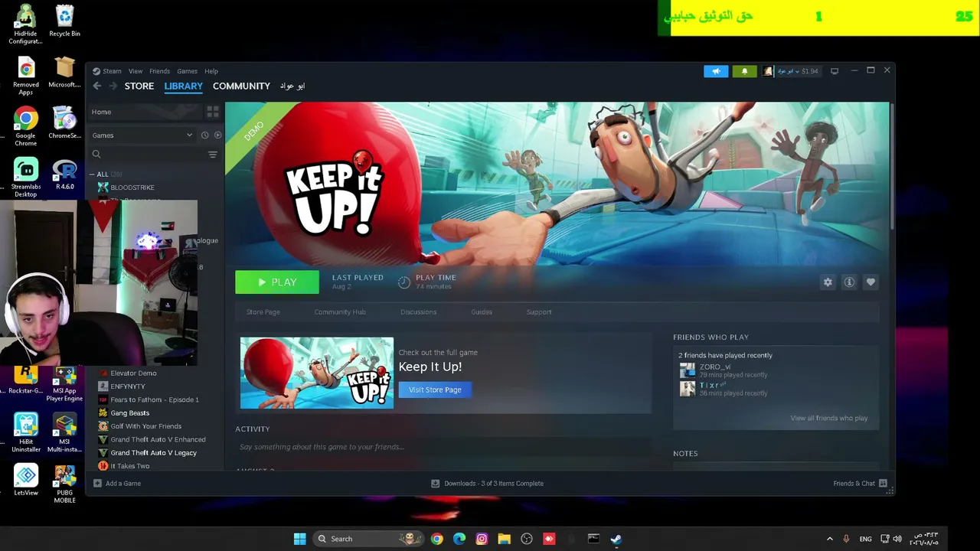The image size is (980, 551).
Task: Open the Steam menu
Action: tap(112, 71)
